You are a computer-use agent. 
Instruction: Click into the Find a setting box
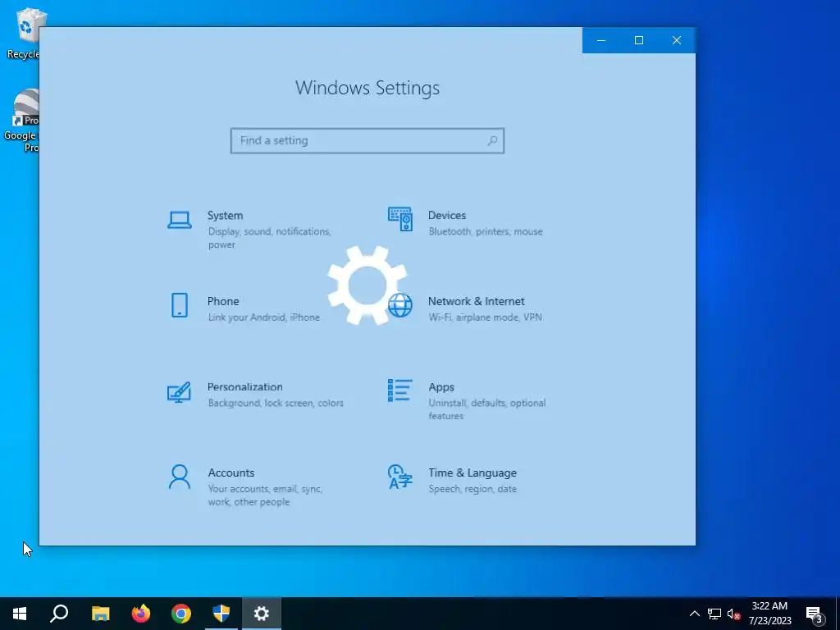pyautogui.click(x=367, y=141)
